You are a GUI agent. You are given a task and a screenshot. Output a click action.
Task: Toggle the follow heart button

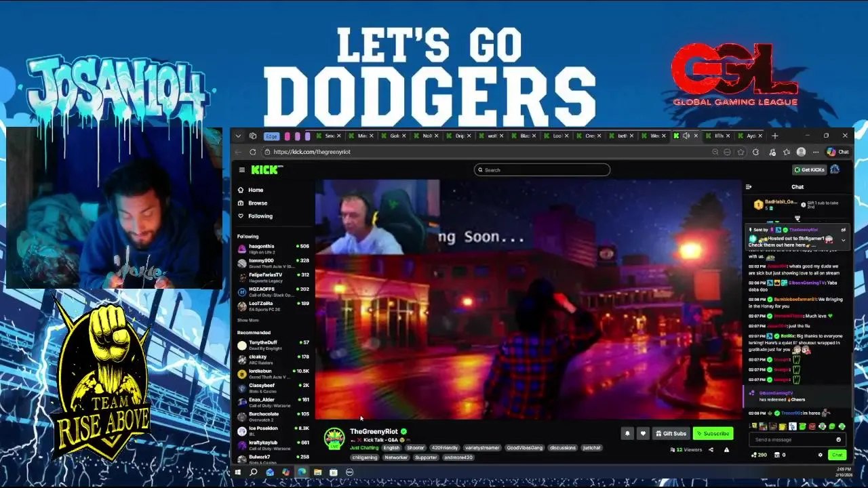(643, 434)
